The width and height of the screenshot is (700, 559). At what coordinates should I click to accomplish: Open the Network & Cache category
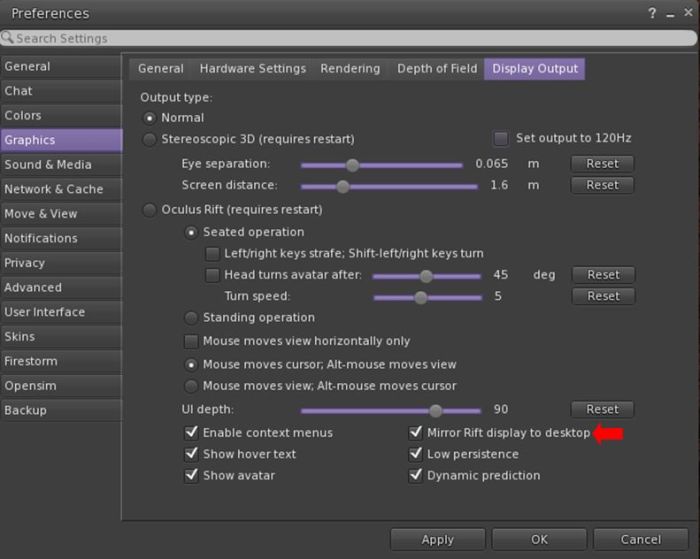coord(61,189)
